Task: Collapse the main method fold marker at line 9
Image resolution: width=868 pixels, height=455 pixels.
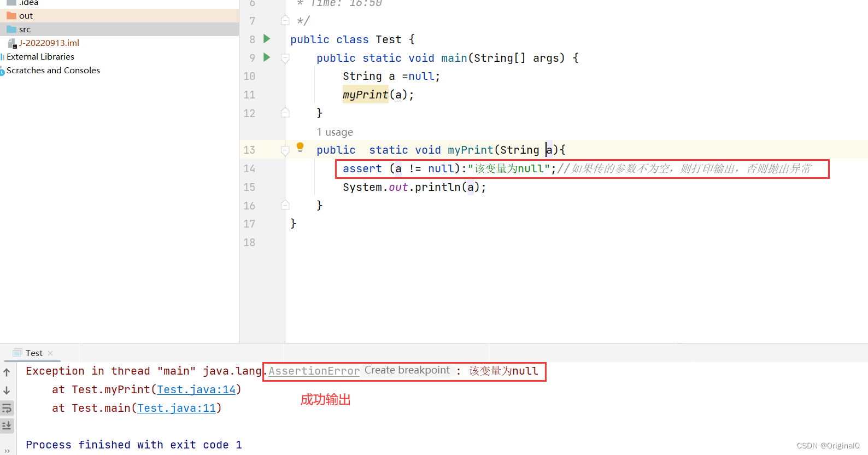Action: [285, 57]
